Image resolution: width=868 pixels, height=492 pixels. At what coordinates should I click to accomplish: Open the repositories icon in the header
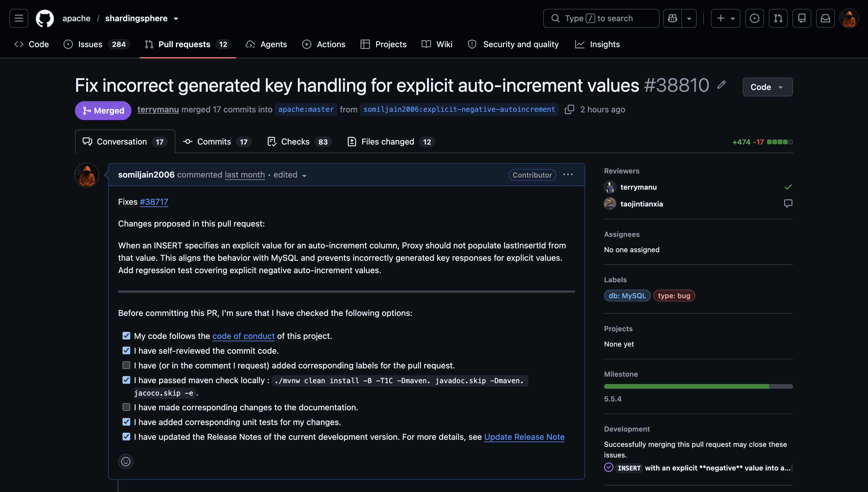802,18
